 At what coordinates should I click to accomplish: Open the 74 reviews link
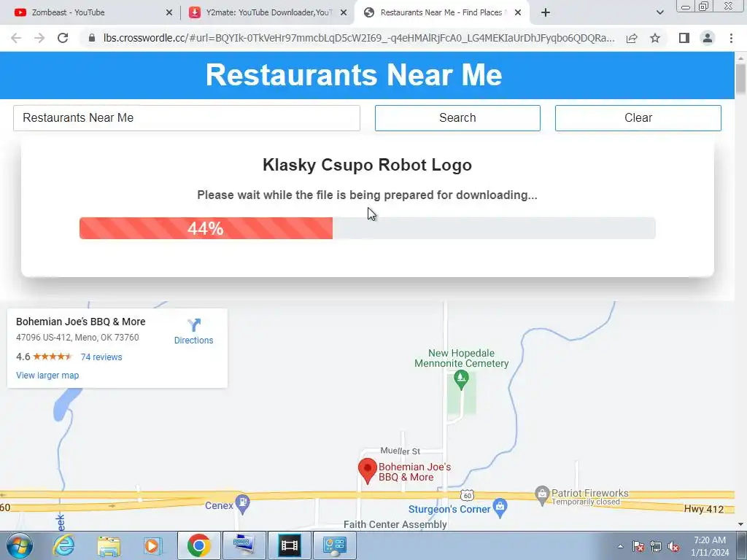pos(101,357)
